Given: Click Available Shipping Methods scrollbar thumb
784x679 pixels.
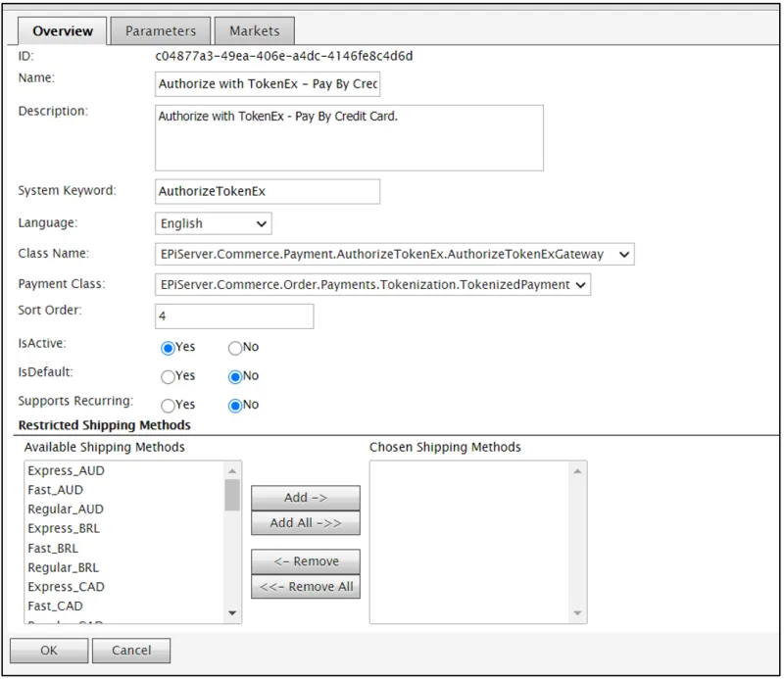Looking at the screenshot, I should tap(232, 496).
